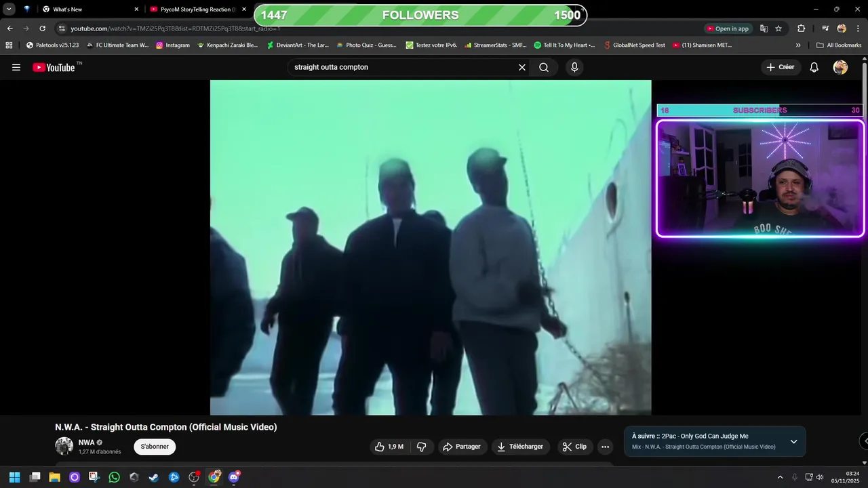Open the Instagram bookmark
This screenshot has width=868, height=488.
[x=173, y=45]
